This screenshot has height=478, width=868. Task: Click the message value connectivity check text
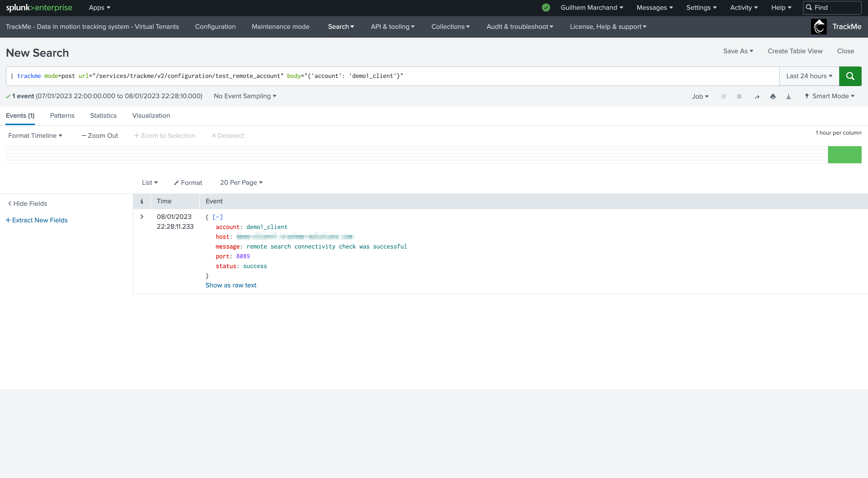(327, 247)
